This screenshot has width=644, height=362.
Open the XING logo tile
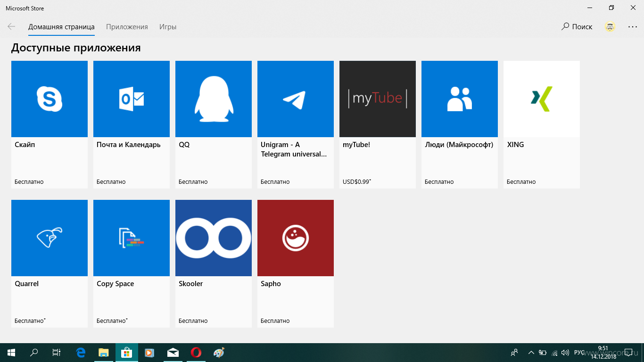coord(542,99)
